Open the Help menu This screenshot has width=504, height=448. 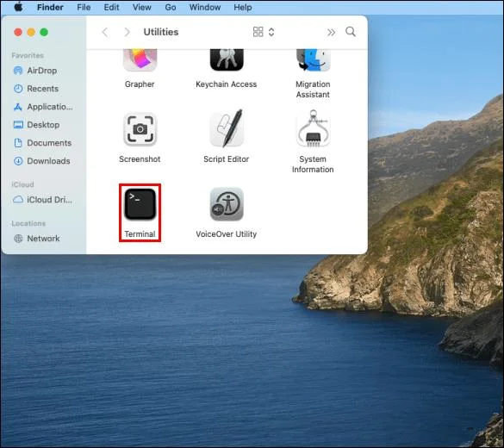click(x=243, y=7)
